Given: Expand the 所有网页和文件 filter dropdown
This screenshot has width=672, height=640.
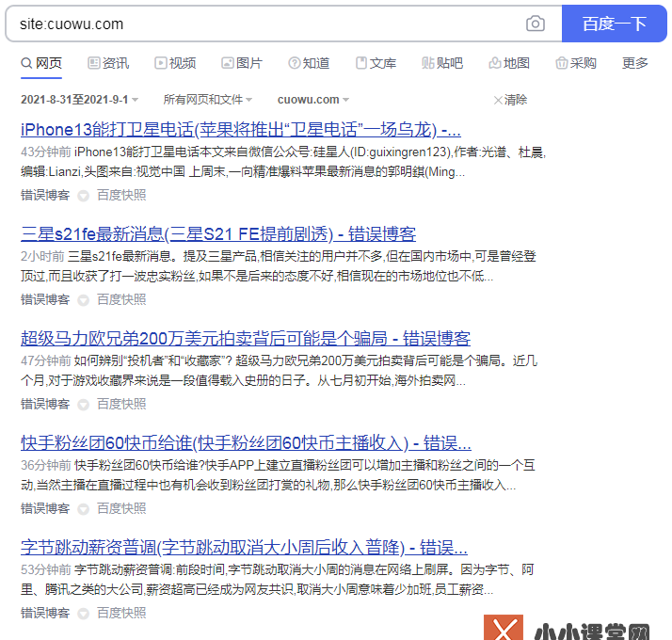Looking at the screenshot, I should click(207, 99).
